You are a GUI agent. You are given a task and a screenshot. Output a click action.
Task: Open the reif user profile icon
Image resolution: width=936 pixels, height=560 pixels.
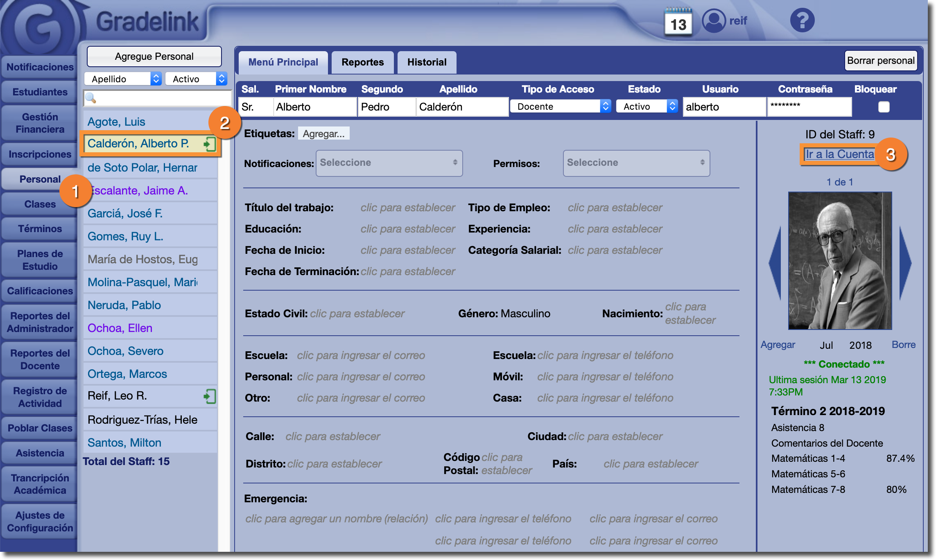[x=714, y=20]
